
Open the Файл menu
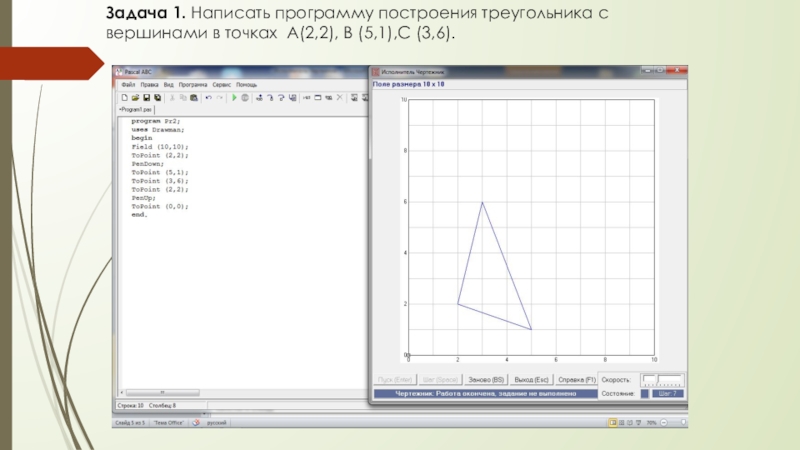coord(128,85)
